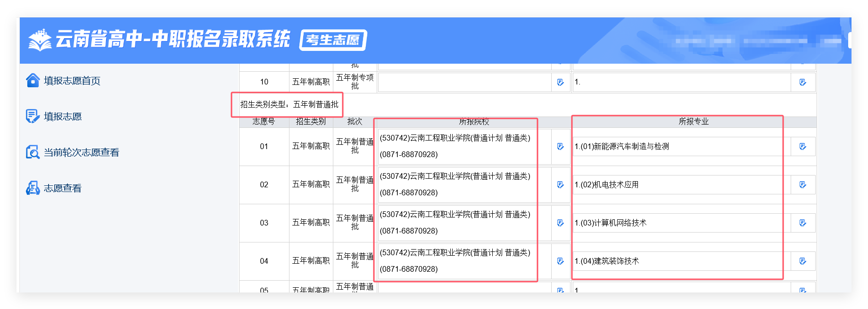Open 志愿查看 in the sidebar
Viewport: 868px width, 309px height.
pyautogui.click(x=63, y=188)
